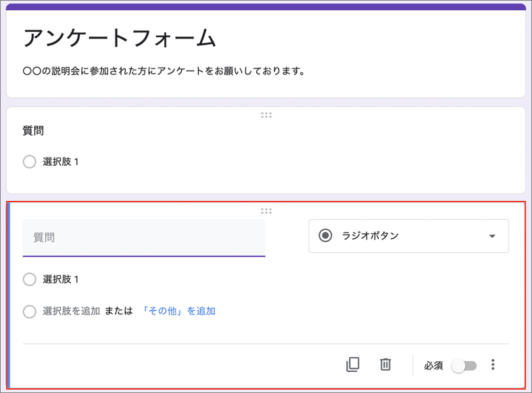532x393 pixels.
Task: Delete the question with trash icon
Action: coord(385,365)
